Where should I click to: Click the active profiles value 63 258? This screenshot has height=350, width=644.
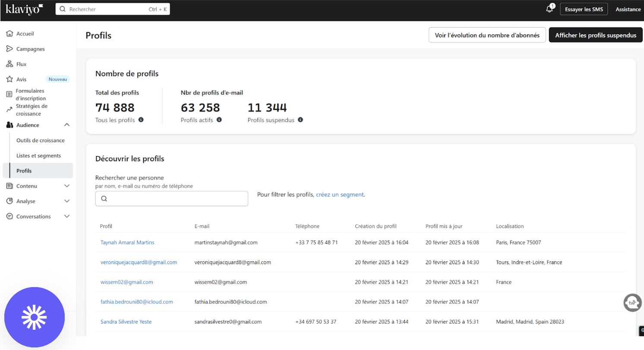click(200, 107)
